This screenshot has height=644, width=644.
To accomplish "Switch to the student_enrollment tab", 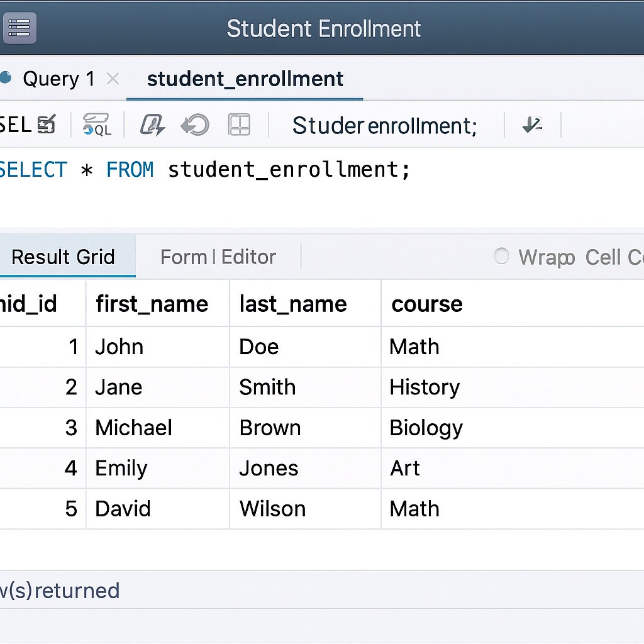I will [245, 79].
